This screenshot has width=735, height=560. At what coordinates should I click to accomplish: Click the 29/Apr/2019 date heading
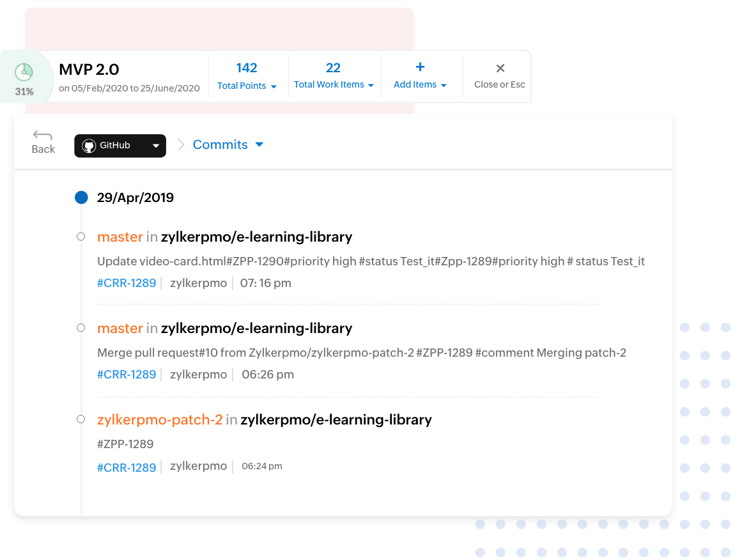[x=135, y=198]
